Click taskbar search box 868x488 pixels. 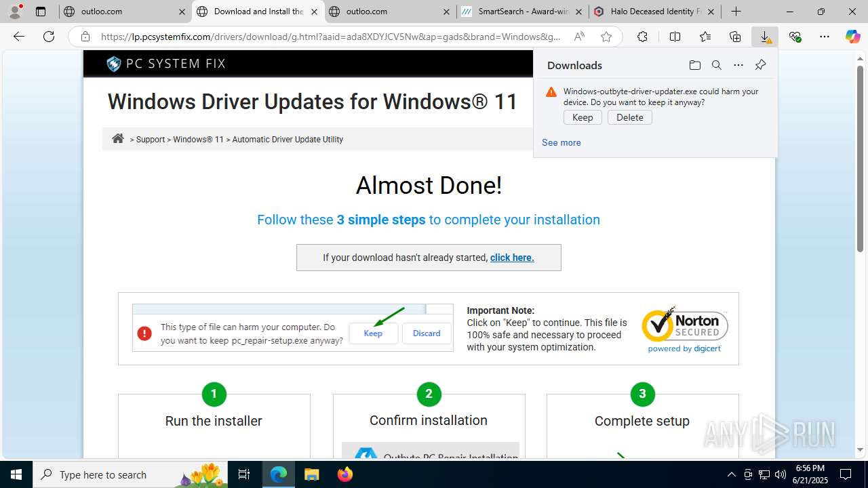pos(130,474)
